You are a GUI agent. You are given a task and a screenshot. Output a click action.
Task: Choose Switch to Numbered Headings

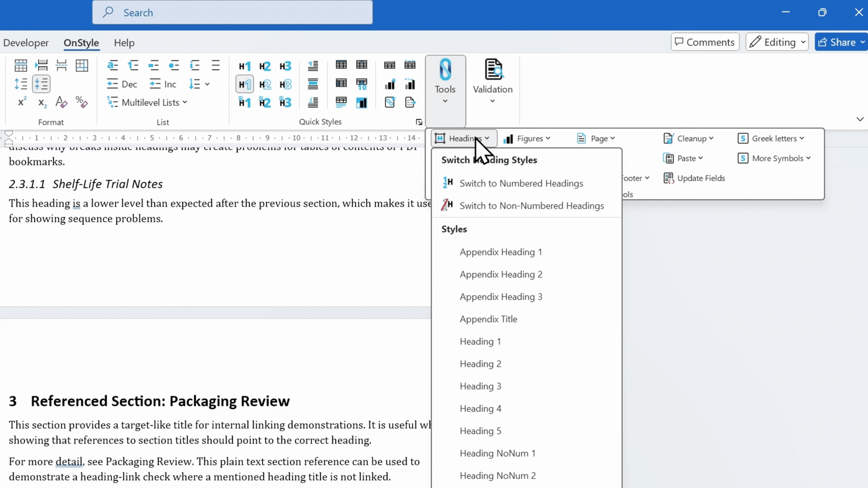[526, 183]
